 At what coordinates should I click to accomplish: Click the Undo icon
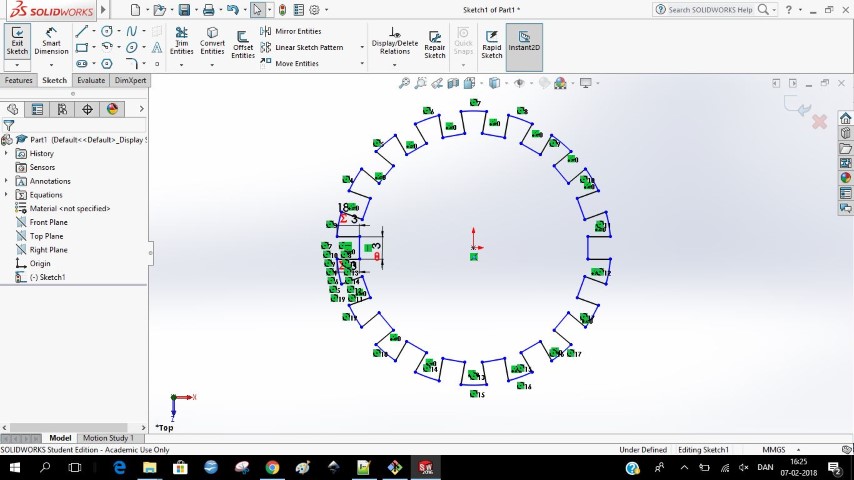pos(233,9)
